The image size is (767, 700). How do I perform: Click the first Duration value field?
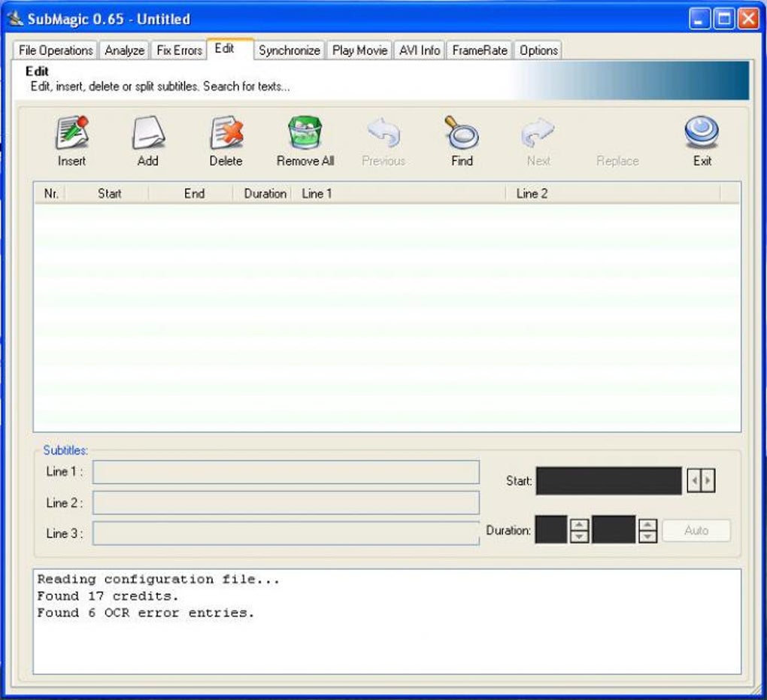coord(551,529)
